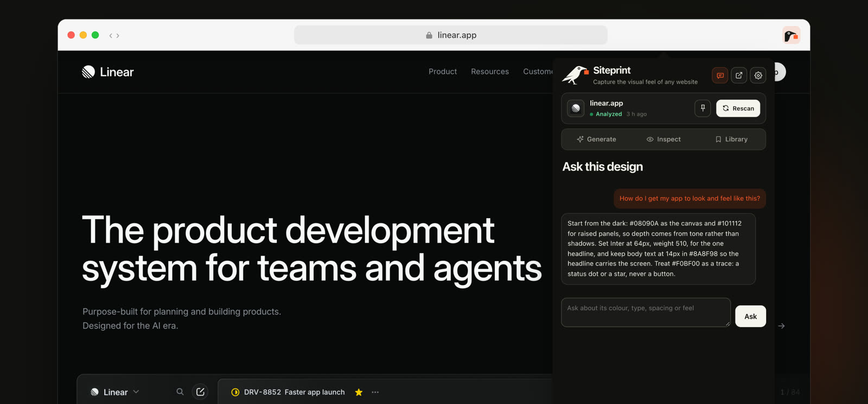Image resolution: width=868 pixels, height=404 pixels.
Task: Click 'Purpose-built for planning and building products.' text
Action: (x=182, y=312)
